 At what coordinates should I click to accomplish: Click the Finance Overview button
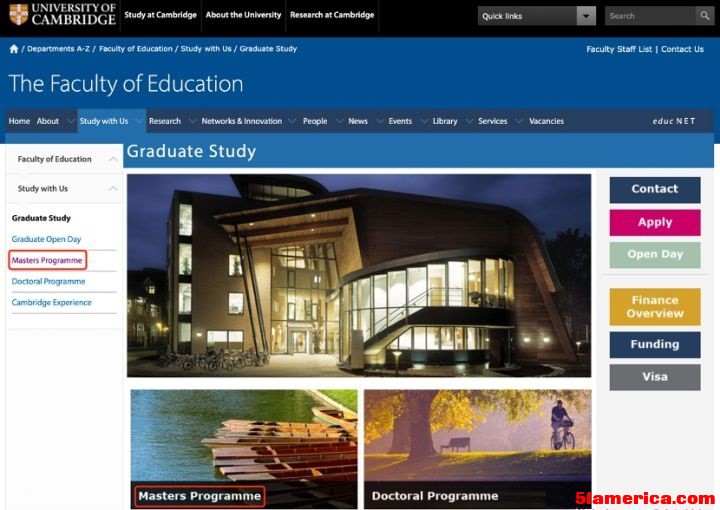tap(655, 307)
